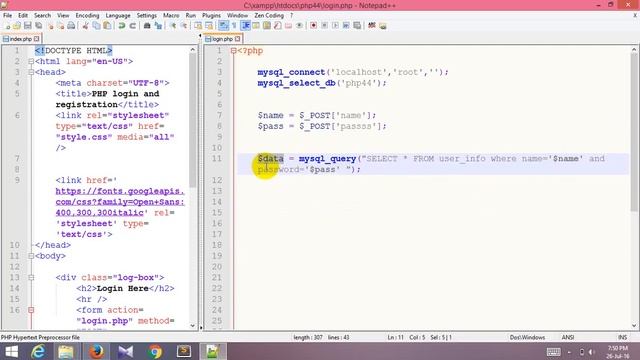The width and height of the screenshot is (640, 360).
Task: Zoom out using the toolbar icon
Action: pyautogui.click(x=184, y=26)
